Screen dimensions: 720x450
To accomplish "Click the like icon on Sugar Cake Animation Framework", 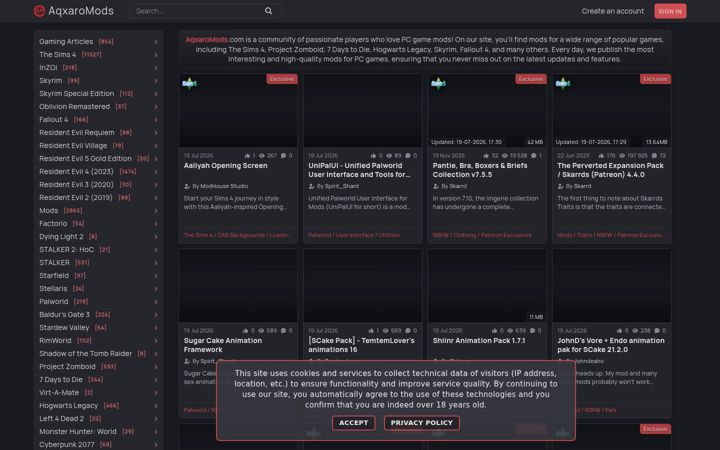I will click(245, 331).
